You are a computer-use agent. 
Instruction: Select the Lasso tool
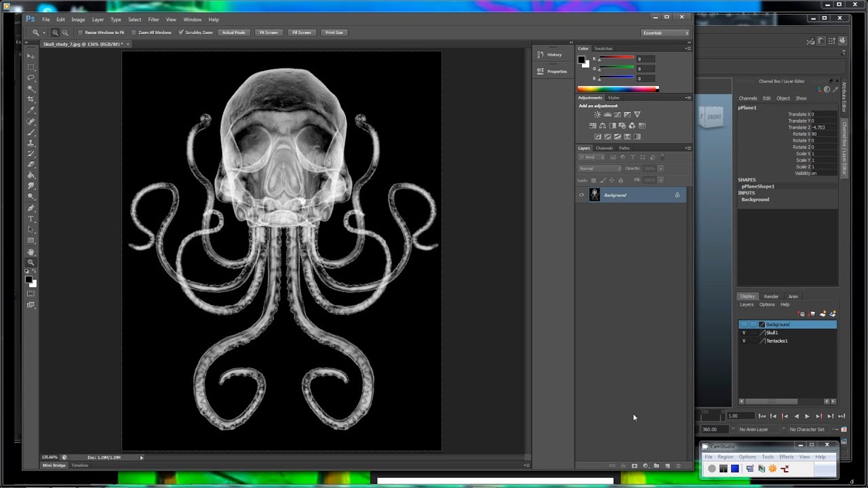click(x=31, y=78)
